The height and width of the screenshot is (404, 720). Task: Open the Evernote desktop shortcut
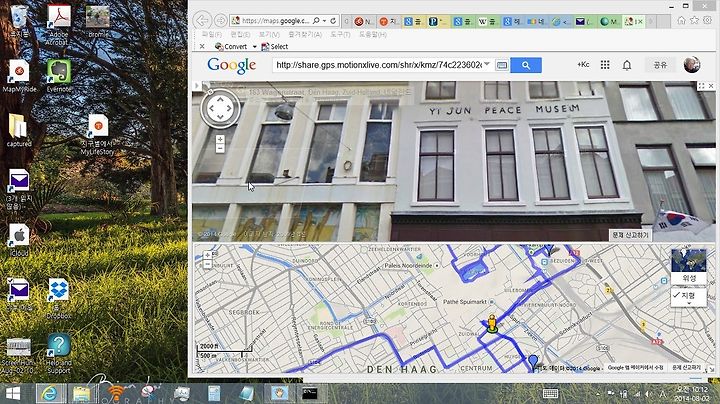pos(59,76)
